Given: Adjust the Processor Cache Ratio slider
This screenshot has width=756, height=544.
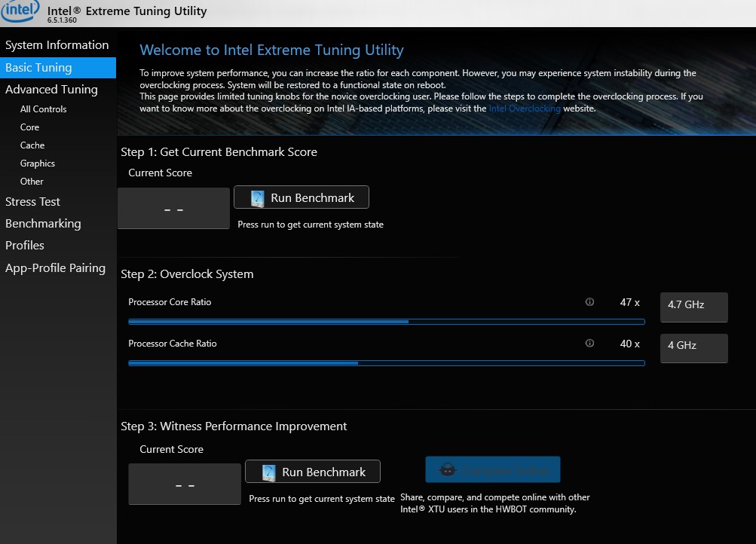Looking at the screenshot, I should coord(386,363).
